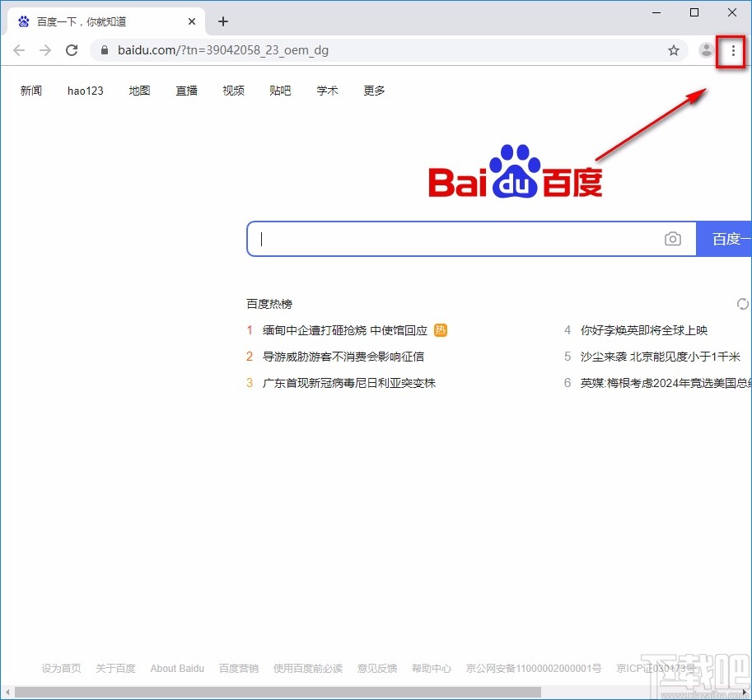Click the site security lock icon

coord(103,50)
